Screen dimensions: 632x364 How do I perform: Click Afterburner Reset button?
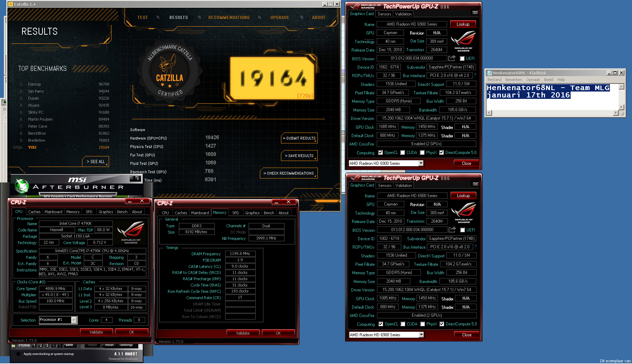click(109, 345)
